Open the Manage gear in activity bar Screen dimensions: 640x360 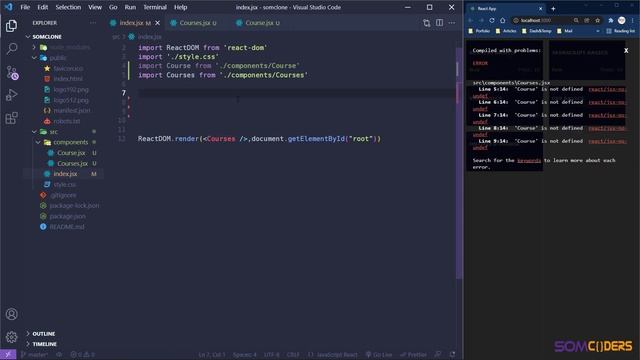(x=11, y=337)
